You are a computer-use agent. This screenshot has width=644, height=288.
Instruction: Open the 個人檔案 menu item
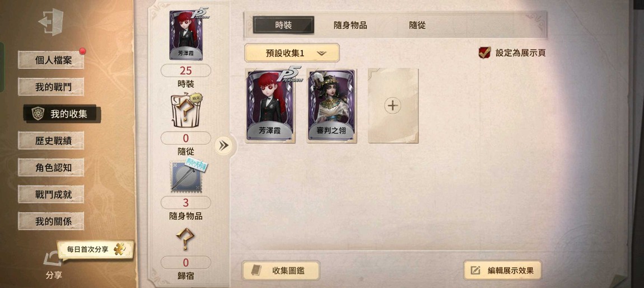coord(52,60)
